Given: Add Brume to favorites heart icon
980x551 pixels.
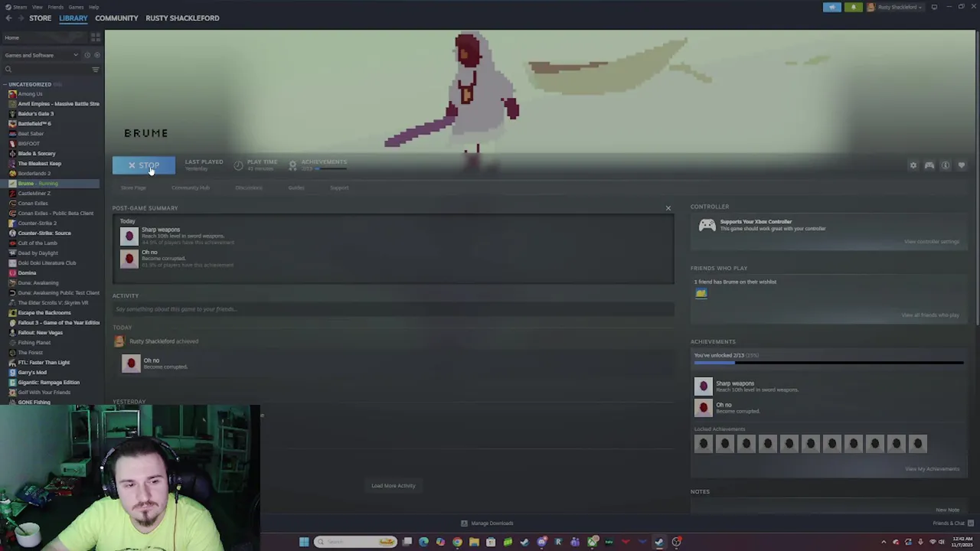Looking at the screenshot, I should point(962,165).
